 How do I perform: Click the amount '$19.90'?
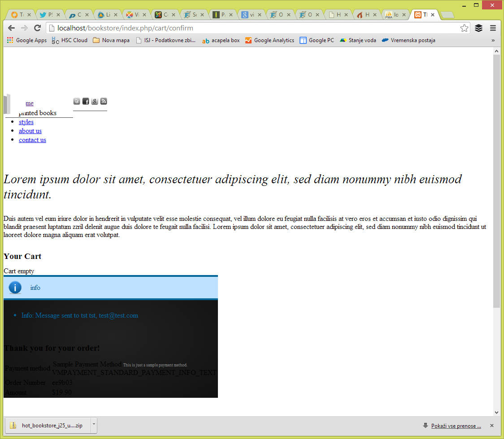pos(62,392)
